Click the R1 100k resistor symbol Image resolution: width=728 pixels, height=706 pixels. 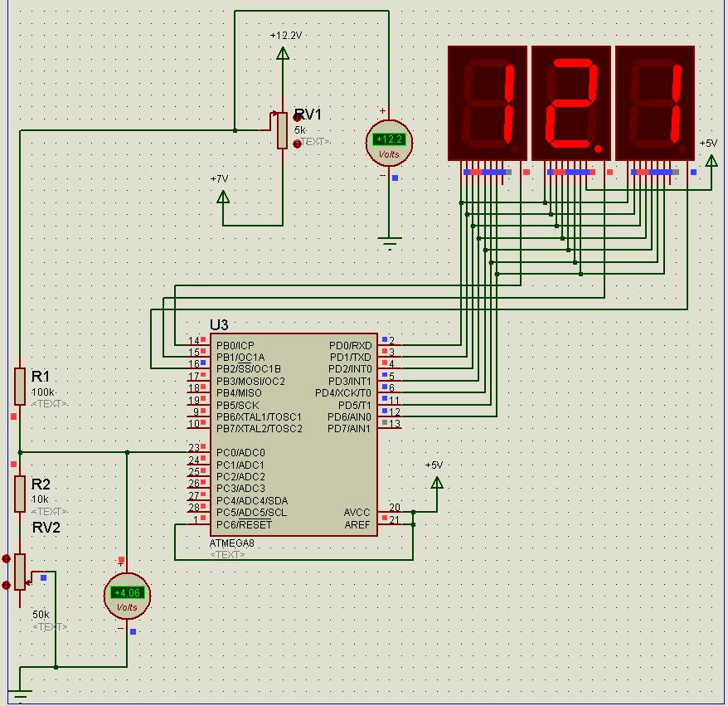point(20,386)
